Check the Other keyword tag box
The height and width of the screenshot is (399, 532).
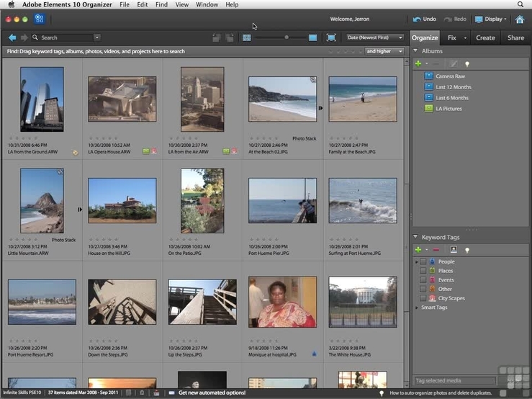(x=423, y=289)
